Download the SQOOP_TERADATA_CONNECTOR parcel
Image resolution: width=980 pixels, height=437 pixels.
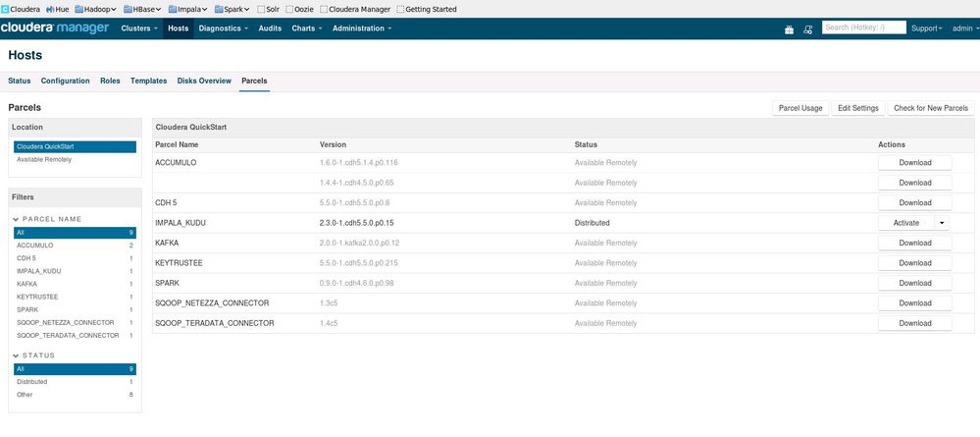click(915, 323)
